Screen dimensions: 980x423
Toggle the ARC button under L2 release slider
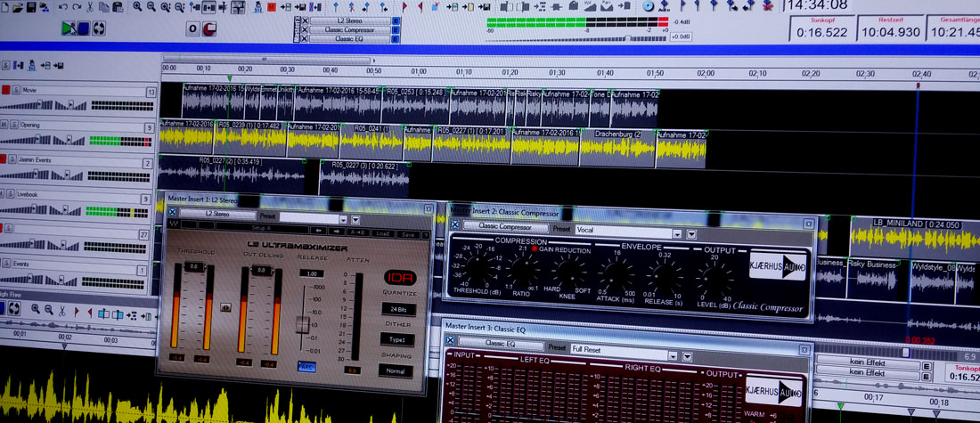pos(306,367)
